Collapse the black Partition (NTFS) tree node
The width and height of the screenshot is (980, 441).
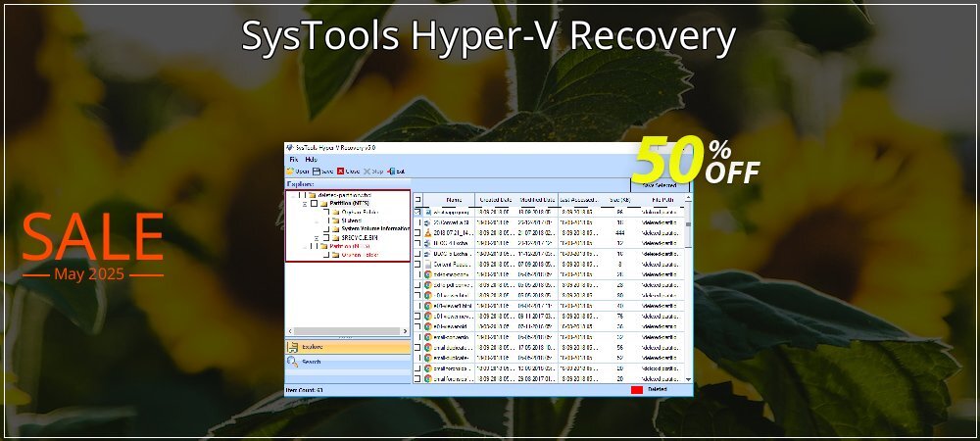pyautogui.click(x=305, y=204)
